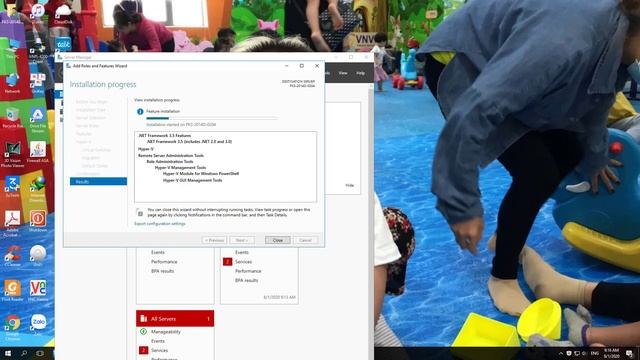Show hidden tray icons chevron

click(x=561, y=353)
